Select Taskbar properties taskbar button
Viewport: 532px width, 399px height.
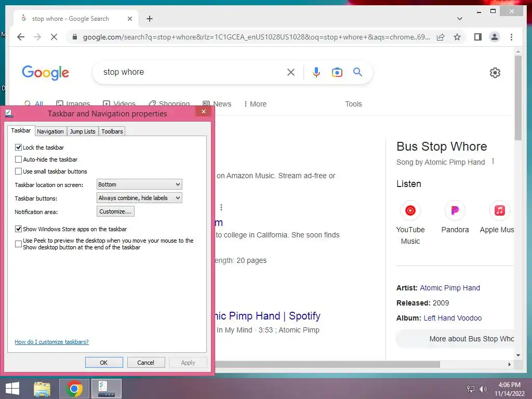106,389
